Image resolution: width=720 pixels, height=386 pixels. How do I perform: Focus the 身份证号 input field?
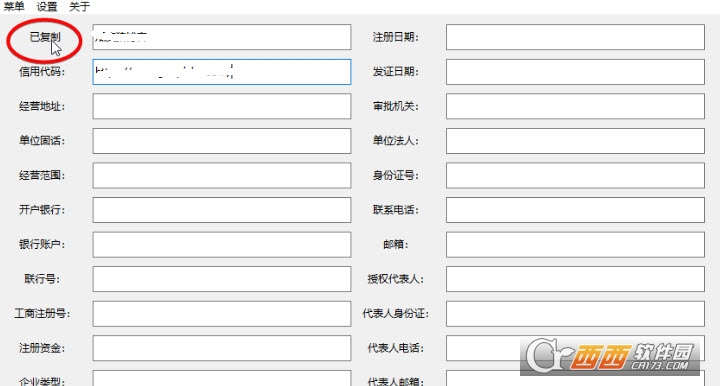click(575, 175)
